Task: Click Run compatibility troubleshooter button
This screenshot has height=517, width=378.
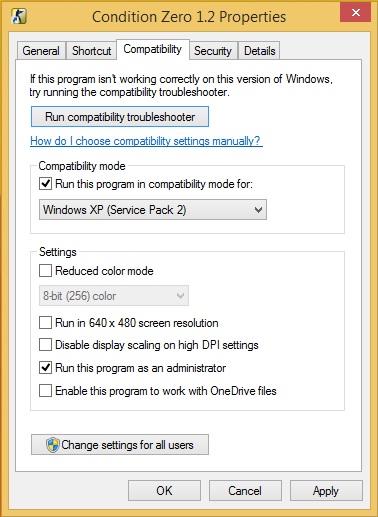Action: 120,117
